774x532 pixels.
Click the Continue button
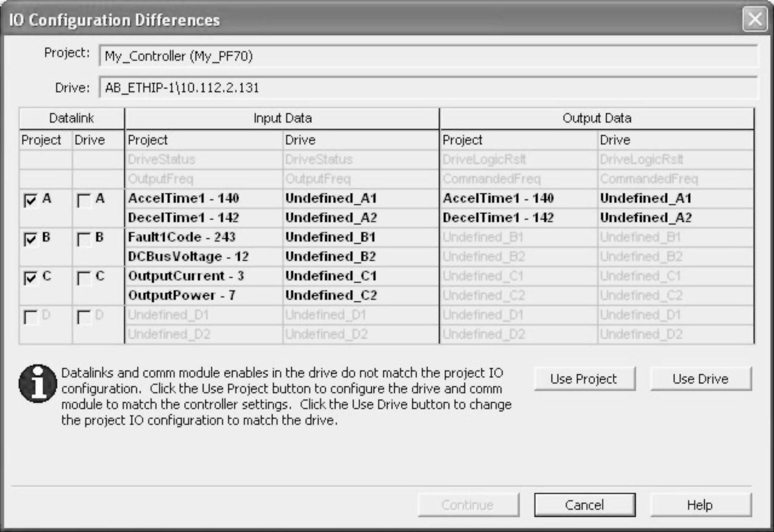[468, 505]
